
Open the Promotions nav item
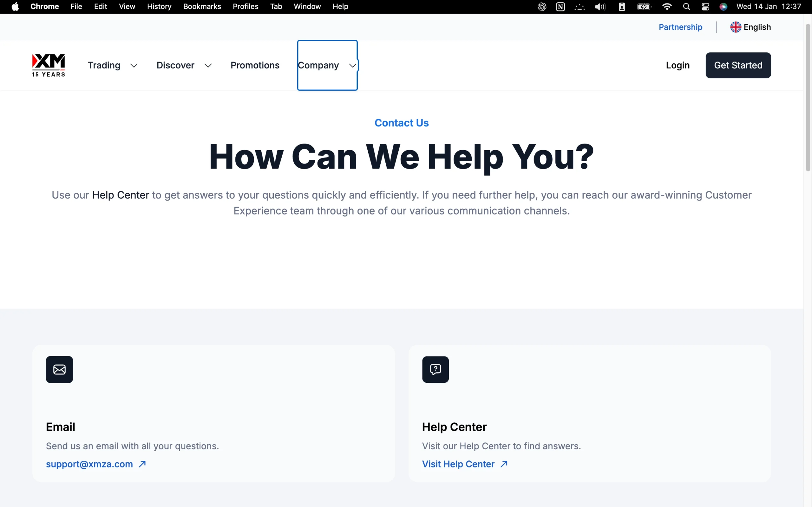coord(255,65)
